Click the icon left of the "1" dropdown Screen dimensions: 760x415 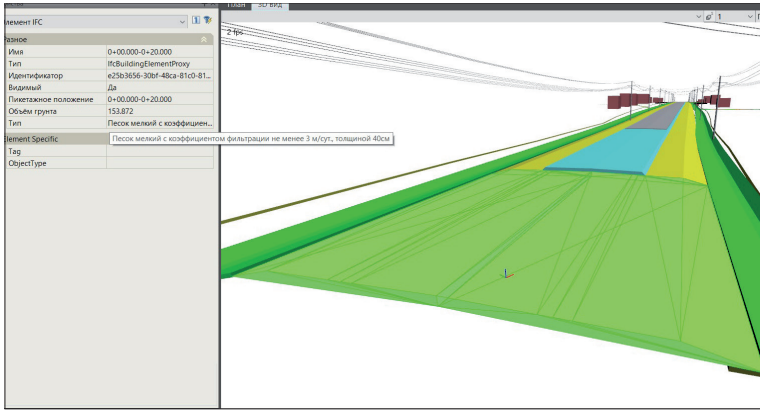click(708, 17)
